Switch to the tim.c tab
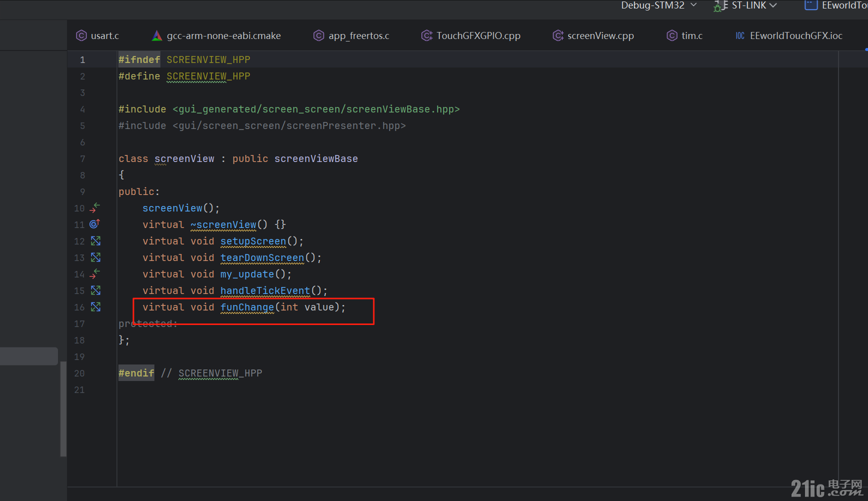The image size is (868, 501). pos(685,35)
